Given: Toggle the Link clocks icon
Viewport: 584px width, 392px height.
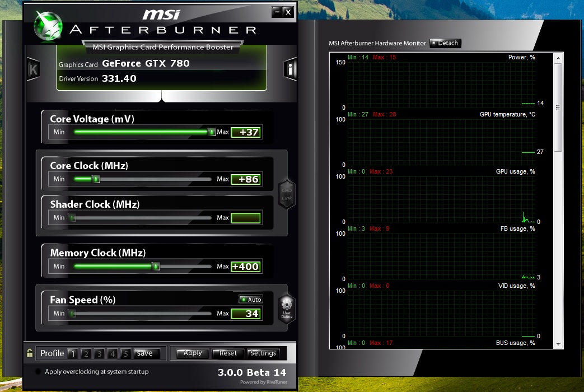Looking at the screenshot, I should pyautogui.click(x=287, y=194).
